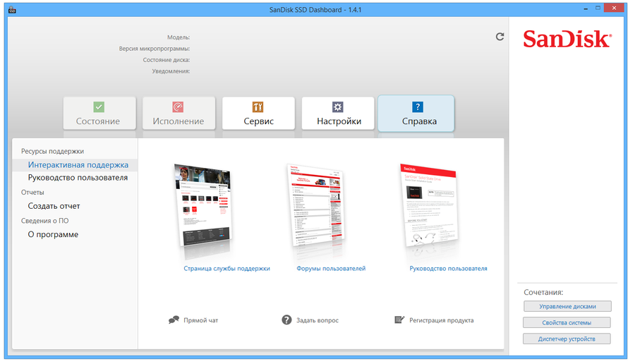Click the Модель: label
Image resolution: width=635 pixels, height=364 pixels.
pyautogui.click(x=179, y=37)
